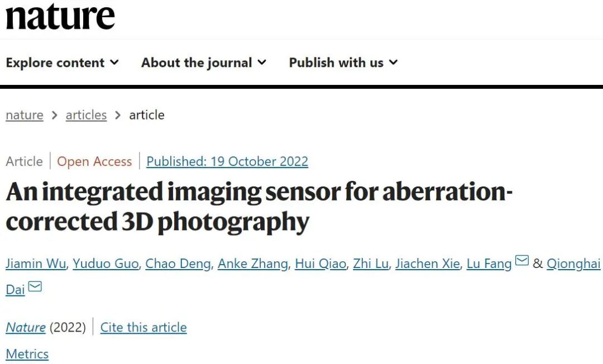Open author Lu Fang's details

point(489,264)
